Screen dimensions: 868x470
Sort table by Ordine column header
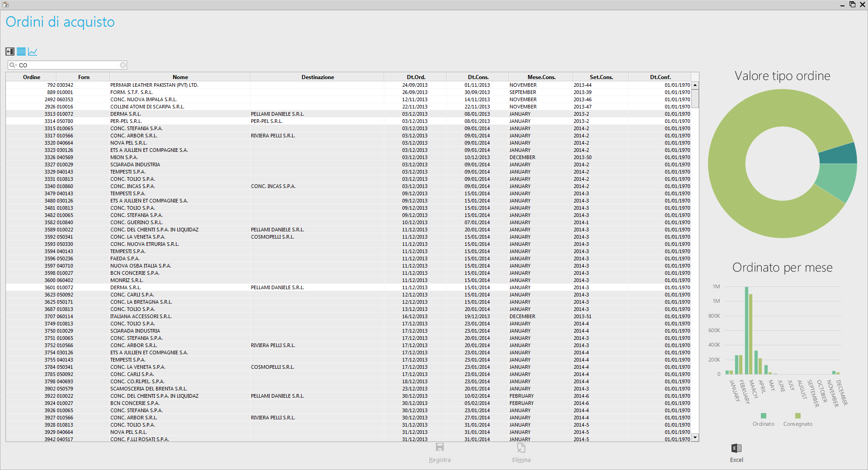[x=31, y=77]
